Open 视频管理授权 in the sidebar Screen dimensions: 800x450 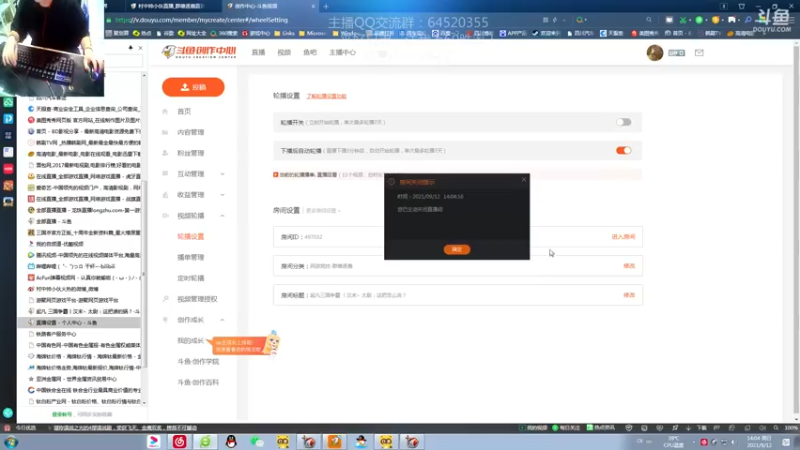click(197, 299)
